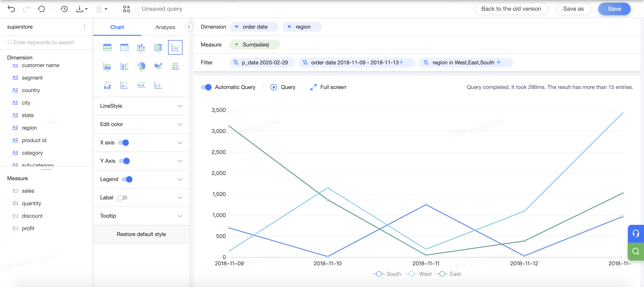The image size is (644, 287).
Task: Select the scatter bubble chart type
Action: (x=124, y=85)
